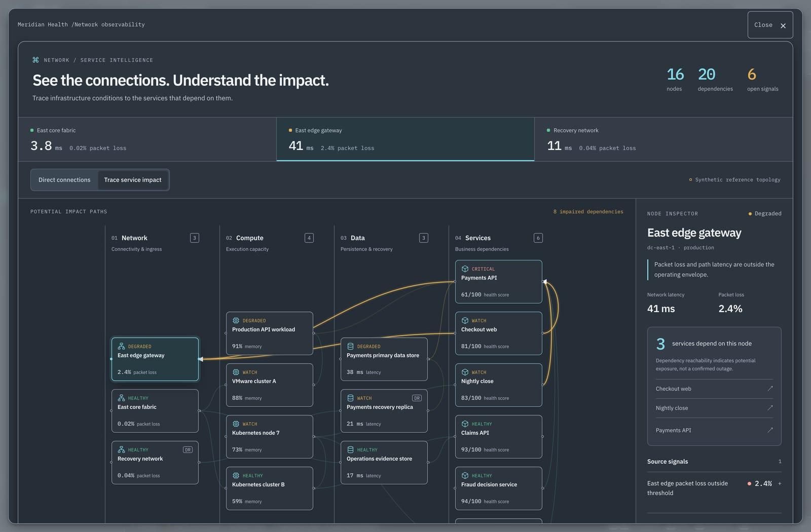Click the Services column count badge 6
Screen dimensions: 811x532
pyautogui.click(x=538, y=238)
